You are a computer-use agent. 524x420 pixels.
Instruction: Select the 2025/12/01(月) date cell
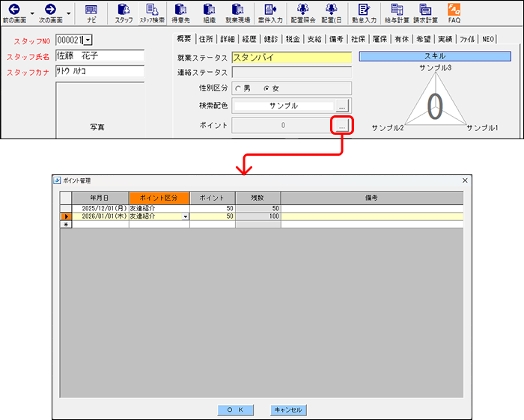100,208
